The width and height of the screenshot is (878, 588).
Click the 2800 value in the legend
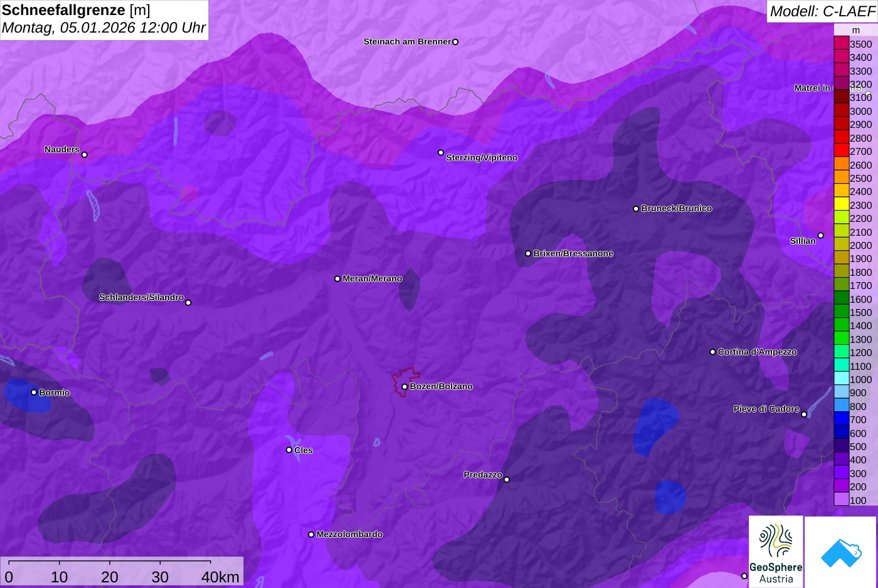861,138
